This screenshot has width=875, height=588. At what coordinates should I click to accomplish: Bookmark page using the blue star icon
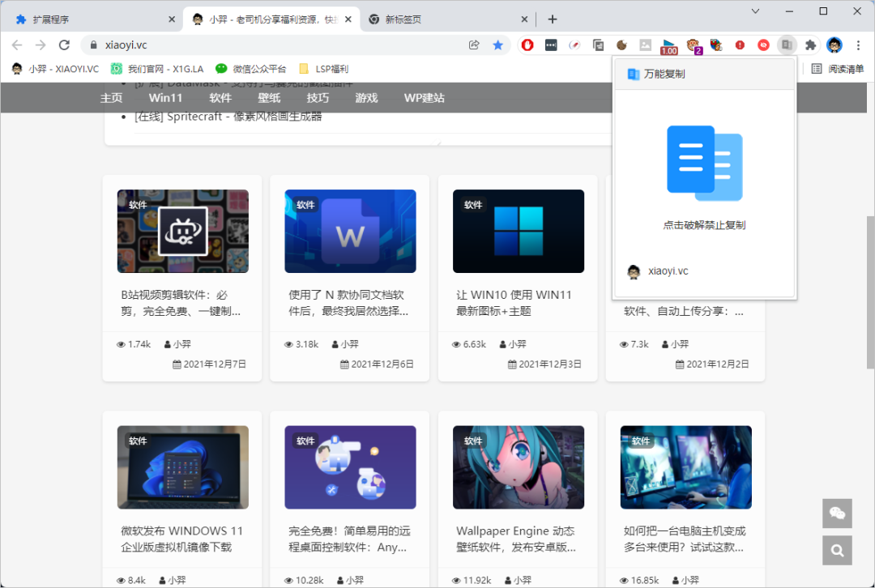(x=498, y=45)
